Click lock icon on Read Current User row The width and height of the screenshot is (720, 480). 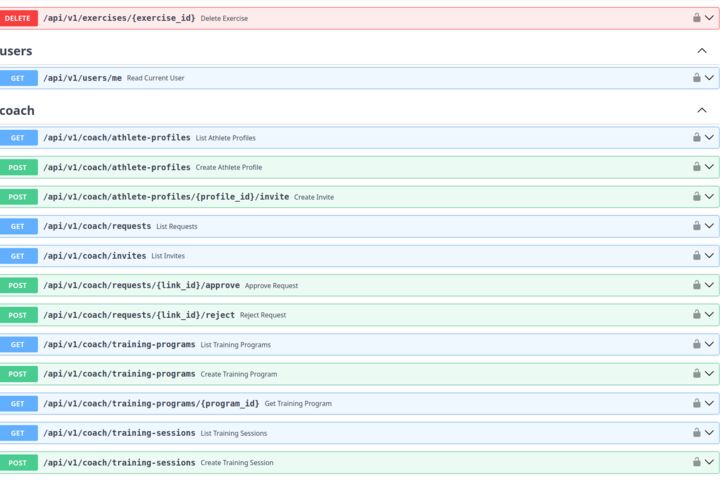697,77
